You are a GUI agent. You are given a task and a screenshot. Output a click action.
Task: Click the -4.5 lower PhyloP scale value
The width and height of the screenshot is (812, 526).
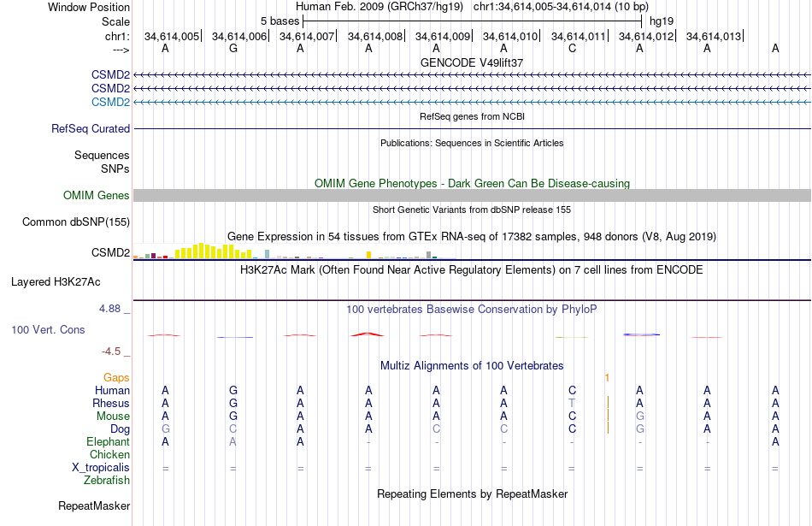111,352
